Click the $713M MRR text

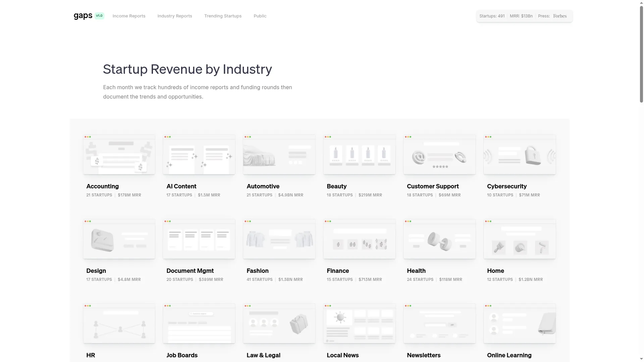click(x=370, y=280)
